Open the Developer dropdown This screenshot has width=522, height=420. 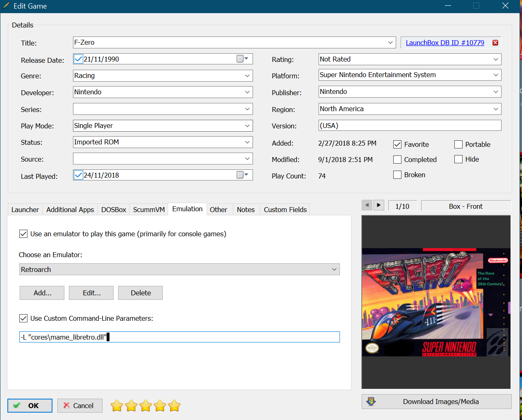pos(247,92)
